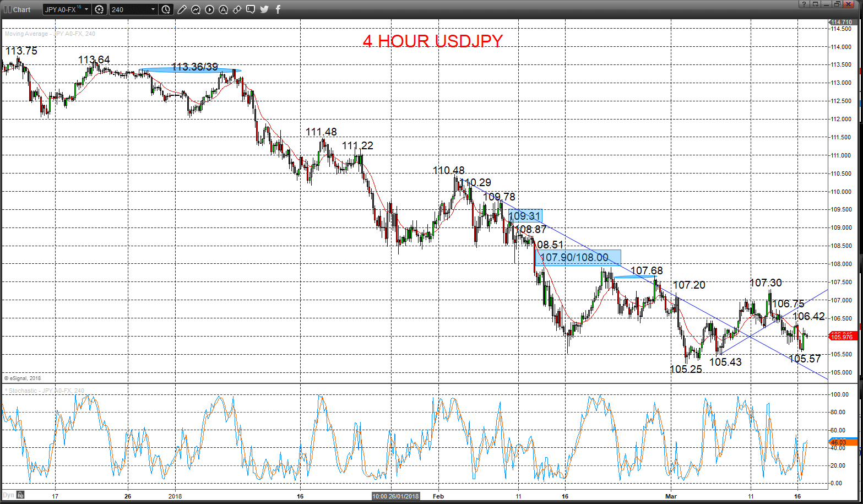Expand the 240 interval dropdown
The height and width of the screenshot is (504, 863).
click(x=153, y=9)
